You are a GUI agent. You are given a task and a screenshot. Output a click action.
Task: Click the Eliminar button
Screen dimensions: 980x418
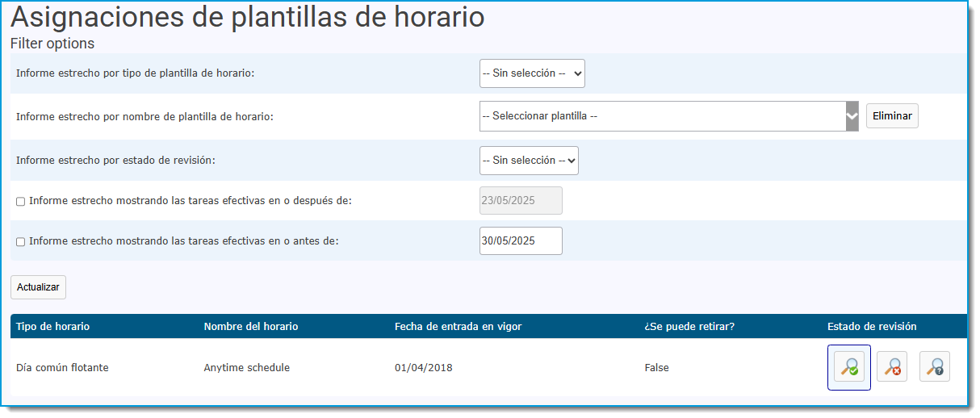[892, 116]
